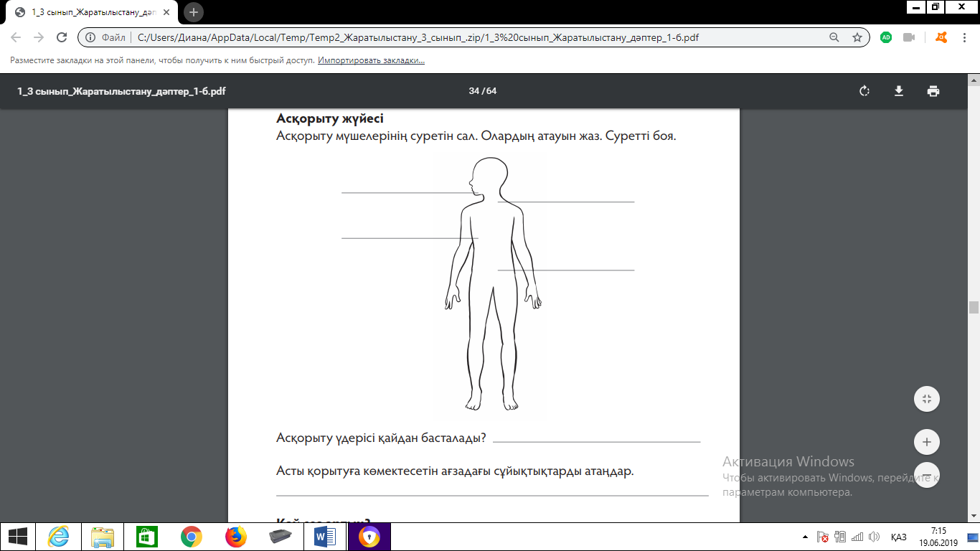This screenshot has height=551, width=980.
Task: Open the zoom indicator in the address bar
Action: tap(834, 37)
